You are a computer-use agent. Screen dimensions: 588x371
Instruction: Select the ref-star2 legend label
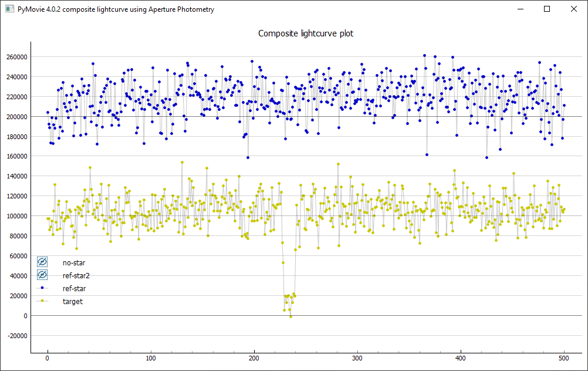pyautogui.click(x=76, y=275)
